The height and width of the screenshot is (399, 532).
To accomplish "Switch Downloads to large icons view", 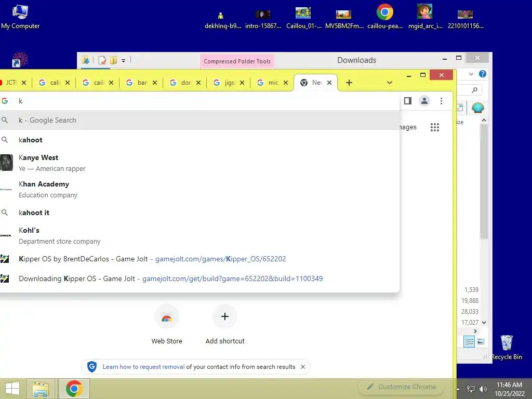I will click(x=481, y=341).
